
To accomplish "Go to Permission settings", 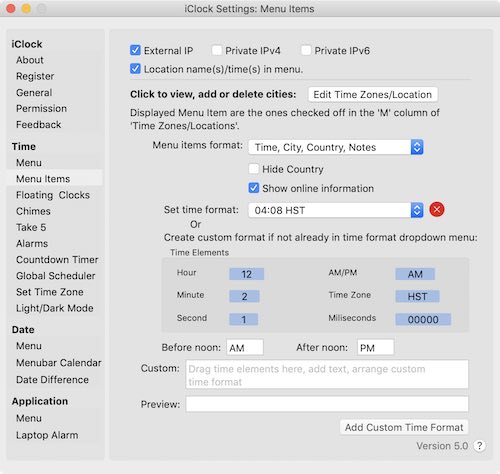I will click(41, 109).
